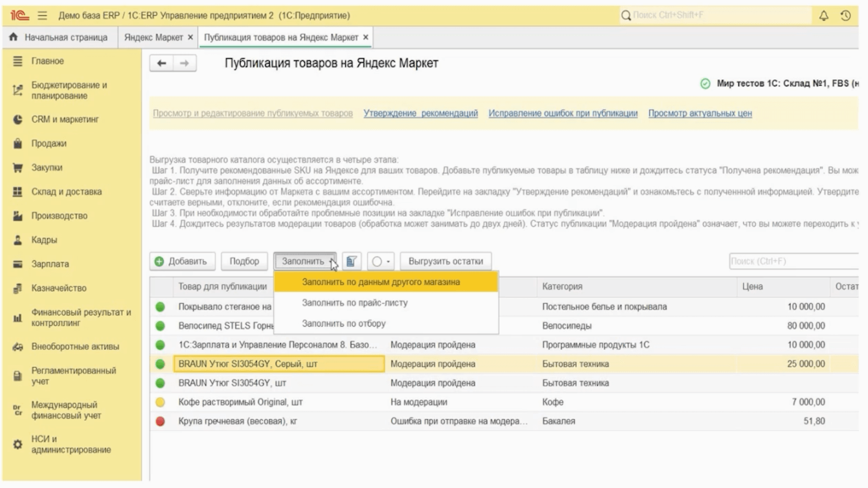Choose Заполнить по отбору

pos(386,324)
